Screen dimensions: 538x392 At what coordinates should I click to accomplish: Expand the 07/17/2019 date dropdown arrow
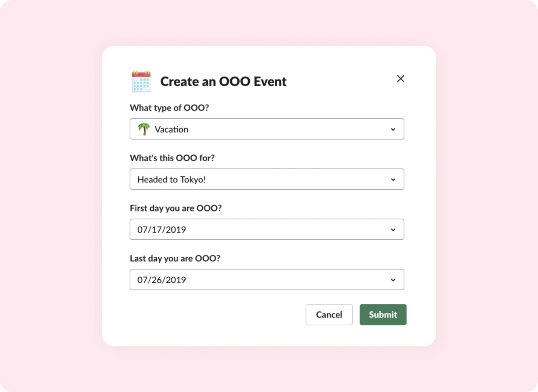pyautogui.click(x=393, y=230)
